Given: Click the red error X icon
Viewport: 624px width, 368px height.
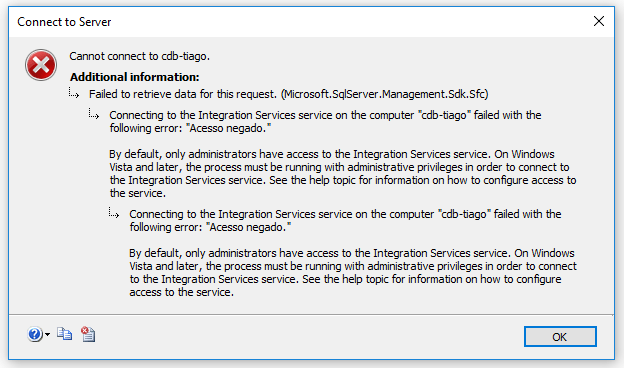Looking at the screenshot, I should click(41, 65).
